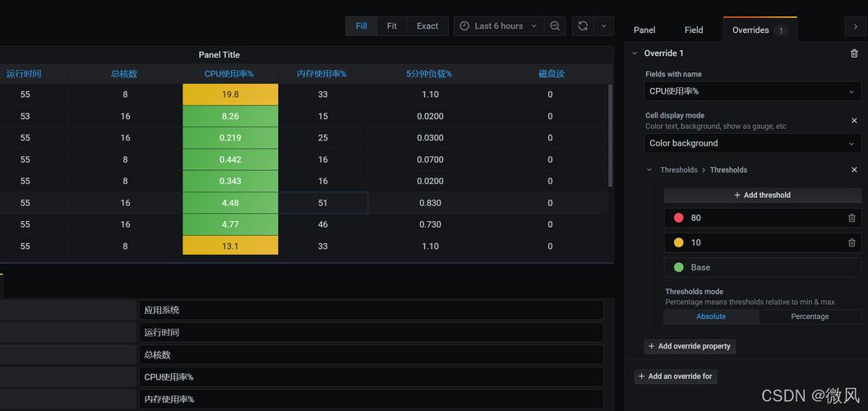Click the zoom out time range icon
Image resolution: width=868 pixels, height=411 pixels.
[x=556, y=26]
